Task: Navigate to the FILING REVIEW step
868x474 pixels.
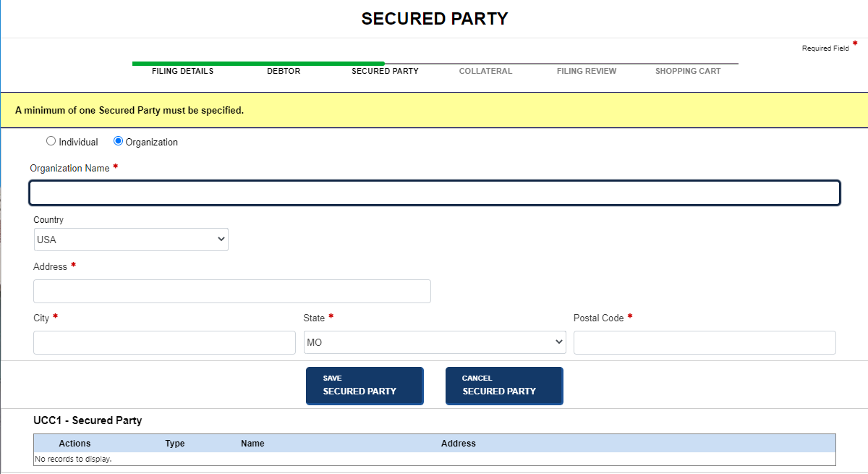Action: 586,71
